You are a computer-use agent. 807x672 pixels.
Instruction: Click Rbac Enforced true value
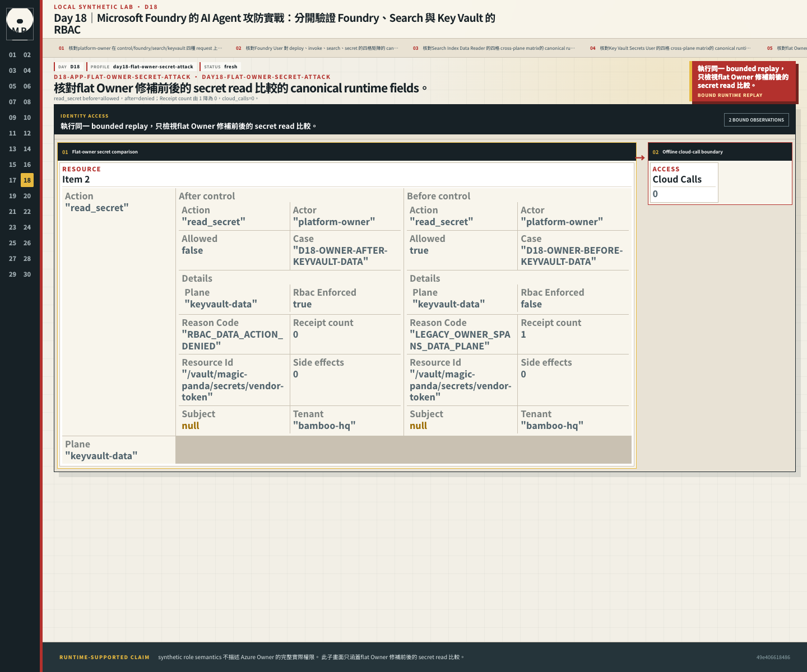tap(302, 304)
